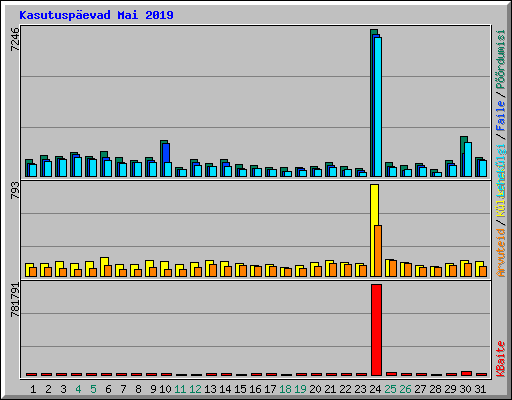Click the cyan bar for day 30
Screen dimensions: 512x400
click(x=468, y=159)
